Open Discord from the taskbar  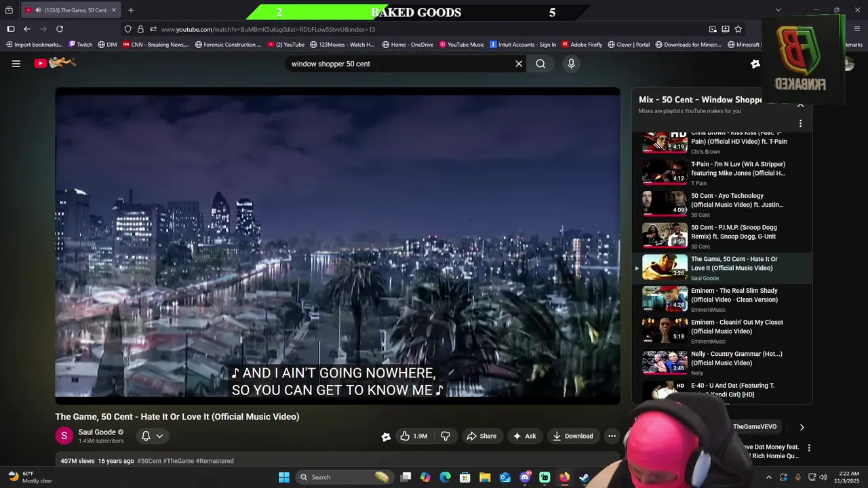[525, 477]
